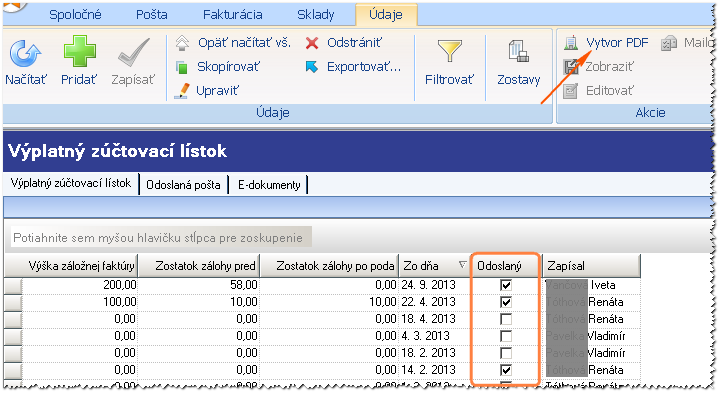Open the Pošta ribbon tab
The image size is (725, 398).
[x=152, y=15]
